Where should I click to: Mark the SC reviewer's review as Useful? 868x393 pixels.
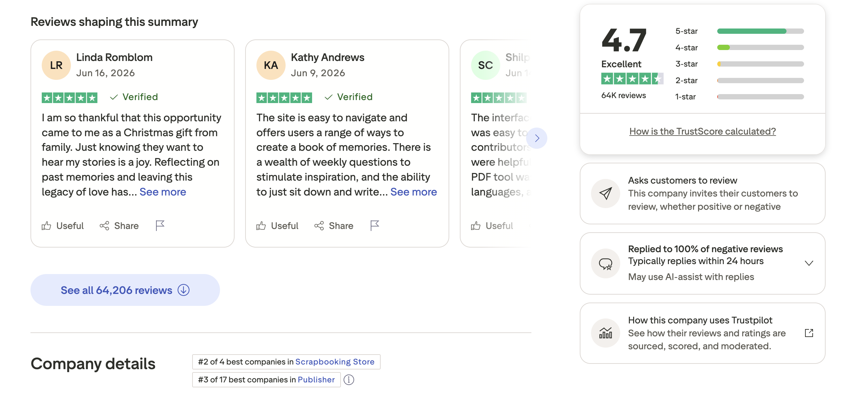pyautogui.click(x=492, y=225)
